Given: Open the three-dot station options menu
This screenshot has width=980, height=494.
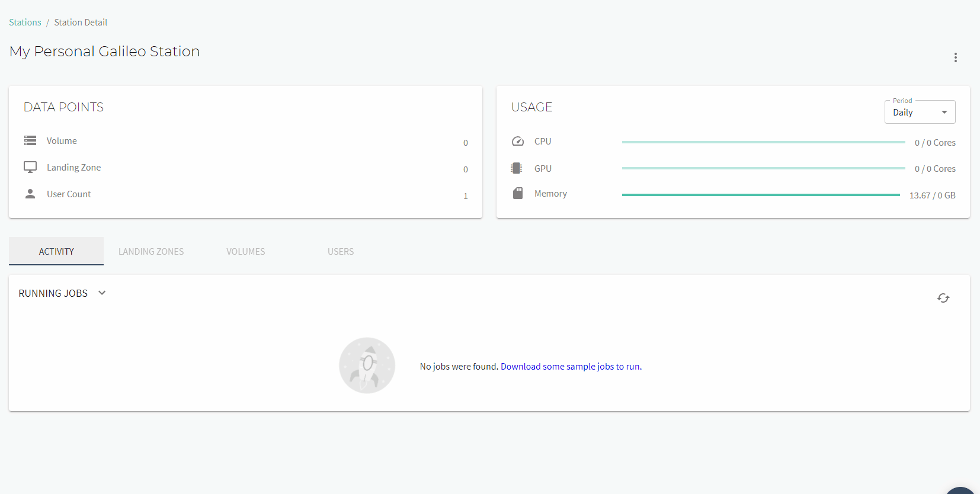Looking at the screenshot, I should pyautogui.click(x=955, y=57).
